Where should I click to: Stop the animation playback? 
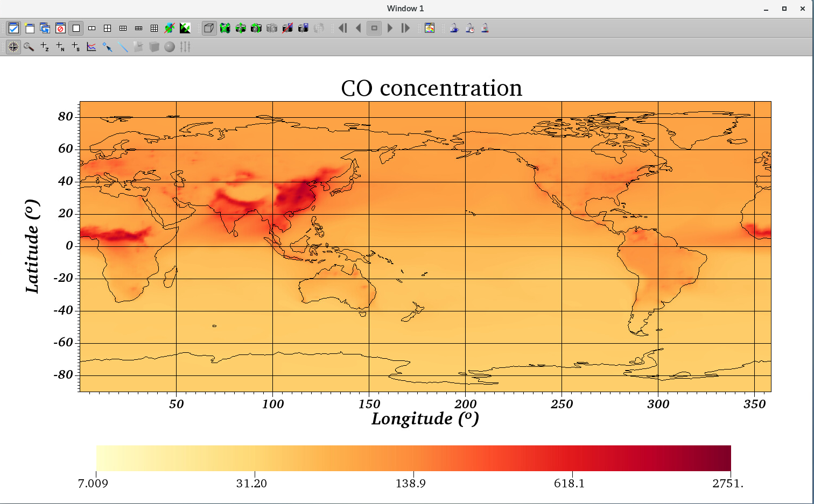click(374, 28)
